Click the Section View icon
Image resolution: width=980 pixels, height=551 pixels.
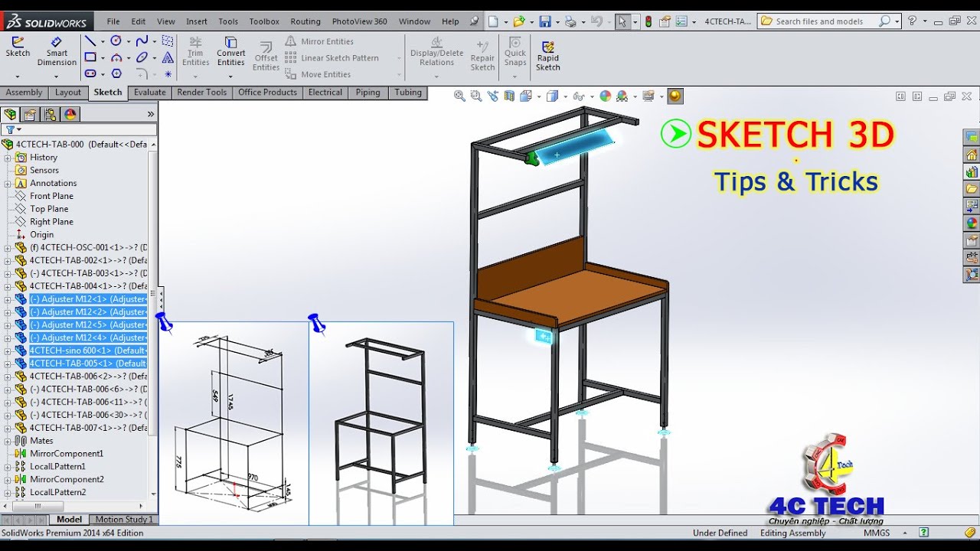[x=509, y=96]
